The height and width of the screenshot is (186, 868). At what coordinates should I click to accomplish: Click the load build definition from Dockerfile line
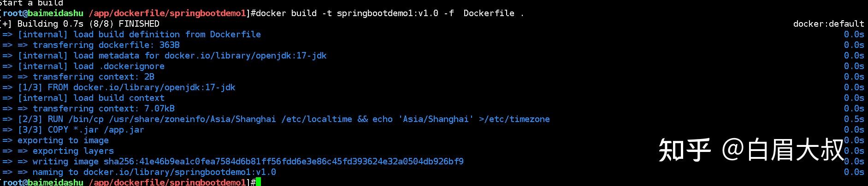click(131, 35)
